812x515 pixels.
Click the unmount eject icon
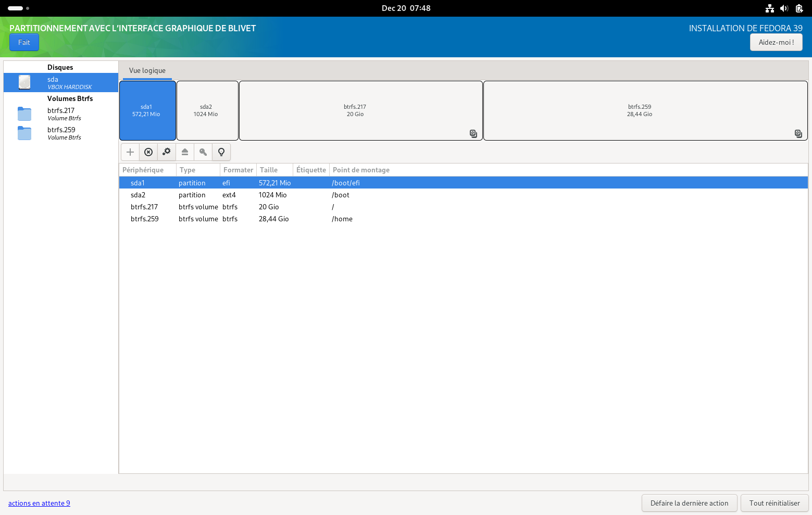tap(185, 152)
